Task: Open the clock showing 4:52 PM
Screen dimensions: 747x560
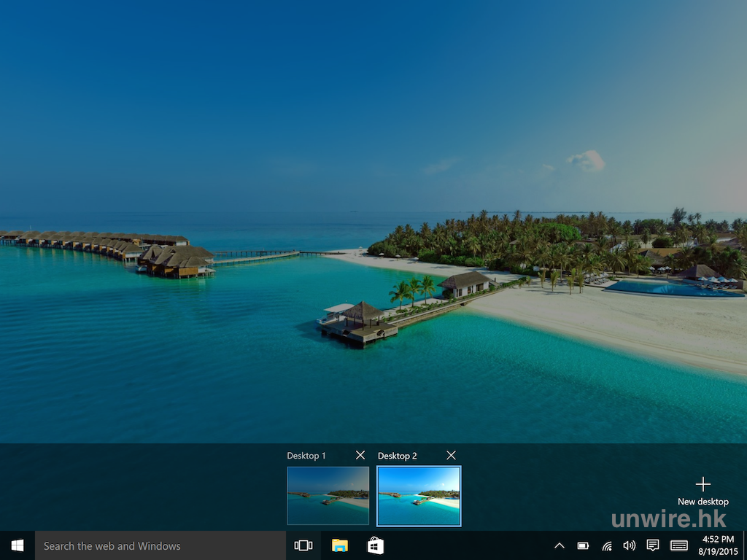Action: coord(718,545)
